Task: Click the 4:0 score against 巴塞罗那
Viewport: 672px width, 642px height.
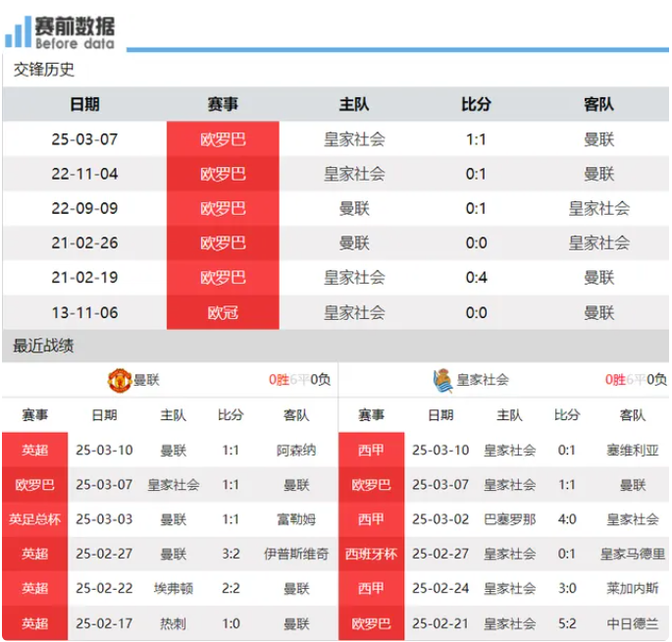Action: (567, 519)
